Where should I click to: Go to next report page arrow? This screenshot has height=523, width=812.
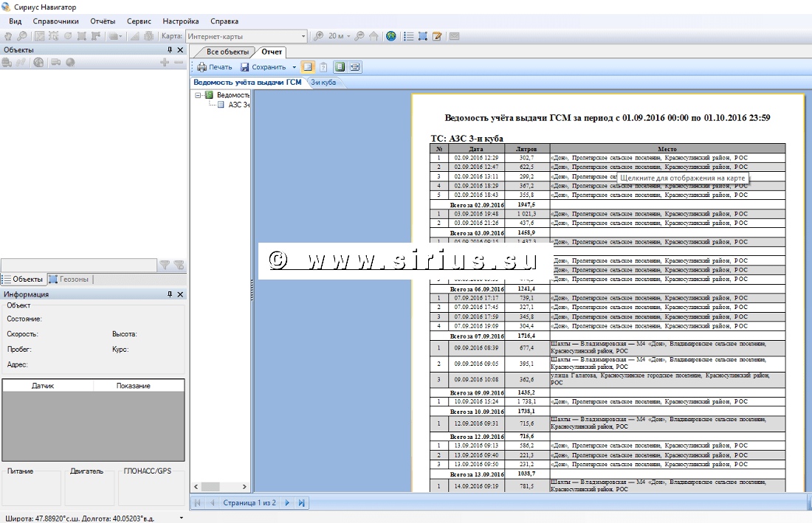click(287, 503)
